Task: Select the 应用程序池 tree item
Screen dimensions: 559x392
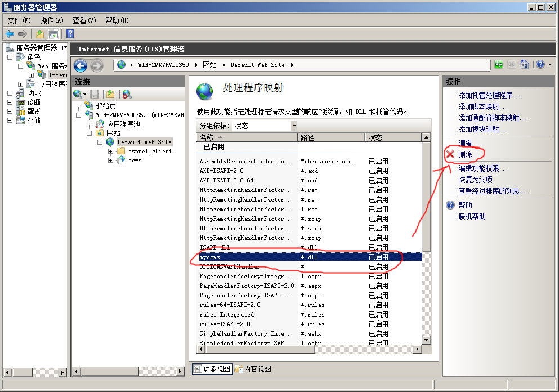Action: coord(123,124)
